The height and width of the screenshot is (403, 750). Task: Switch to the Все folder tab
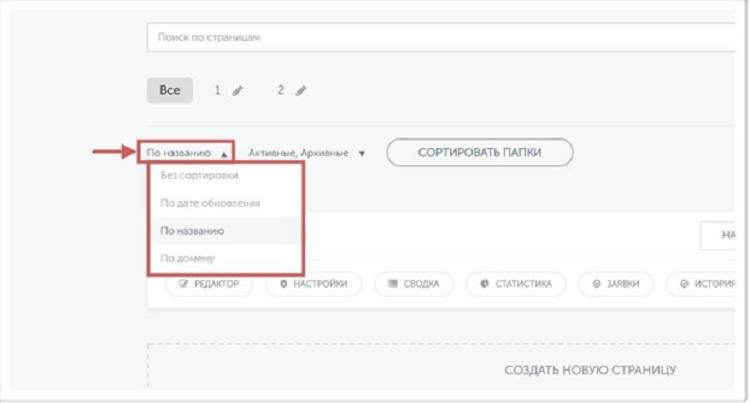pos(170,90)
